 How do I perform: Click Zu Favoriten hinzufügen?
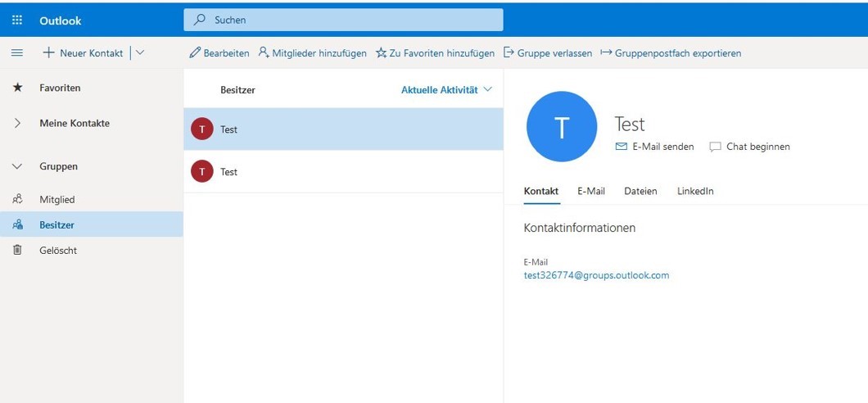point(435,53)
